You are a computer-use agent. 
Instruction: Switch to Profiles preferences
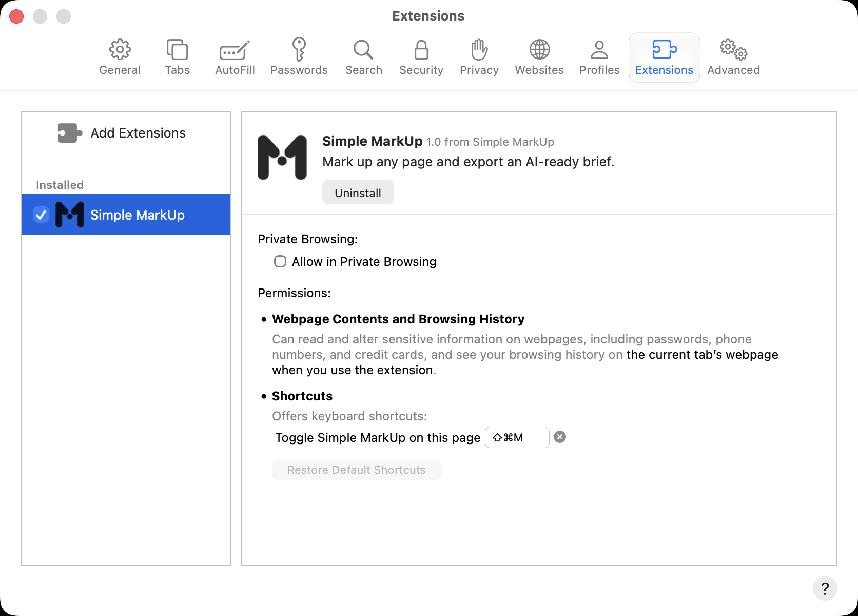pos(599,57)
